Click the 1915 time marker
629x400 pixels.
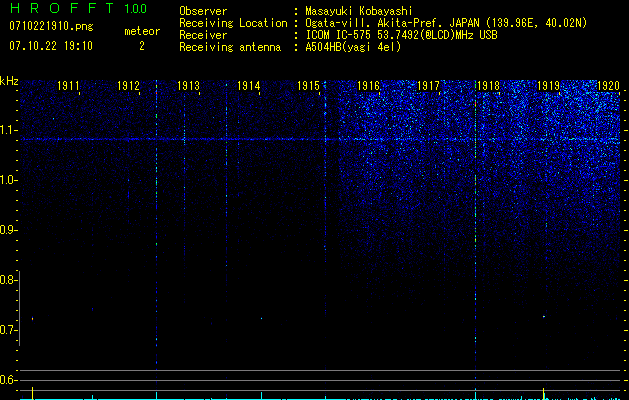[308, 86]
